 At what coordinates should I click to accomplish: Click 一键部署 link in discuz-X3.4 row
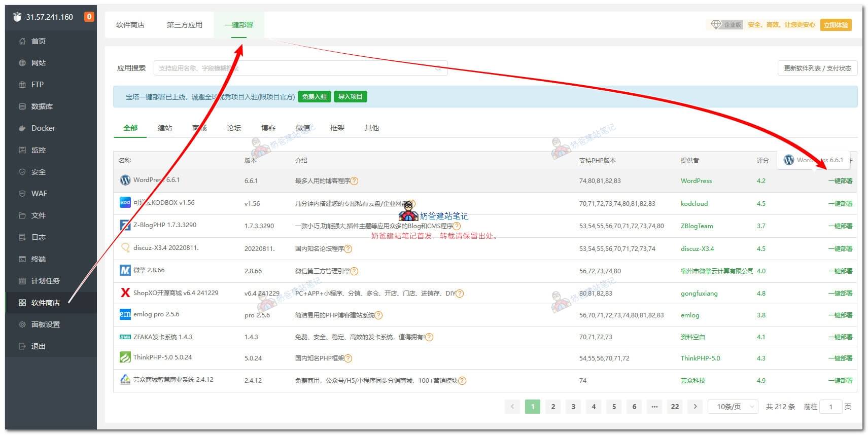point(841,249)
